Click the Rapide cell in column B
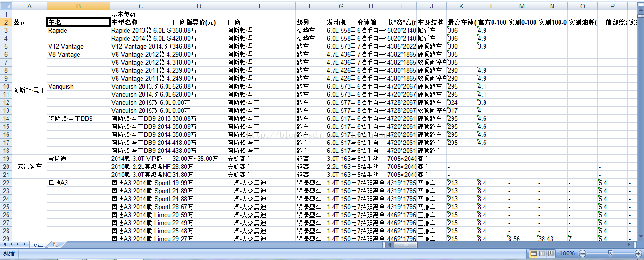644x260 pixels. pyautogui.click(x=78, y=30)
